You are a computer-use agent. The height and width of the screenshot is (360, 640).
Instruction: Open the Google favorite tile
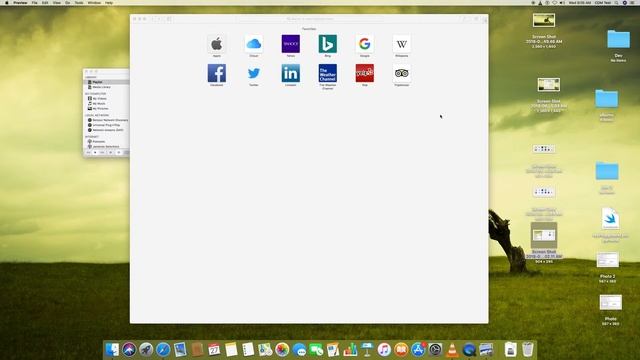click(364, 44)
